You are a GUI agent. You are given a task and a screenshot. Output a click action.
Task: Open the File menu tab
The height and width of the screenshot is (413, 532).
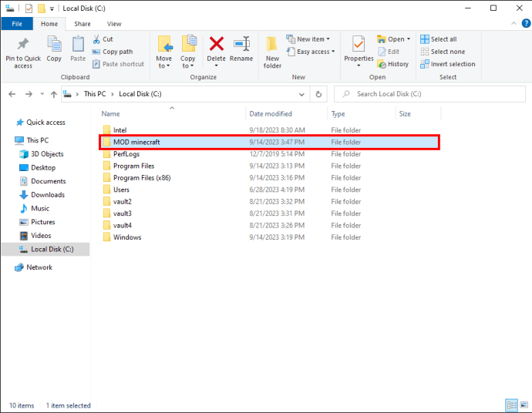[x=17, y=24]
